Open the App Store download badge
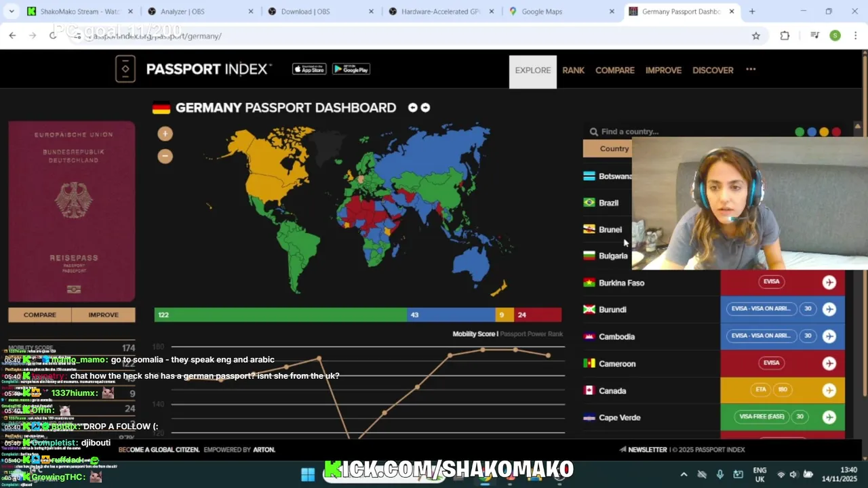 point(309,69)
